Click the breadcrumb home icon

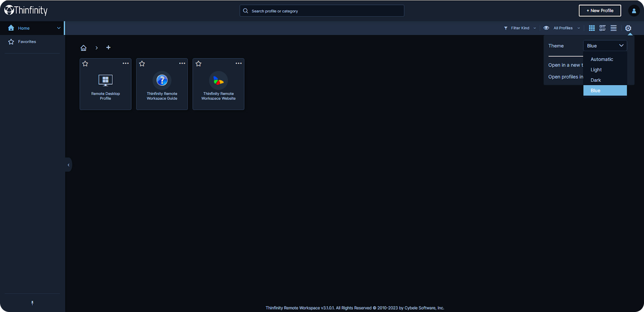click(x=84, y=48)
